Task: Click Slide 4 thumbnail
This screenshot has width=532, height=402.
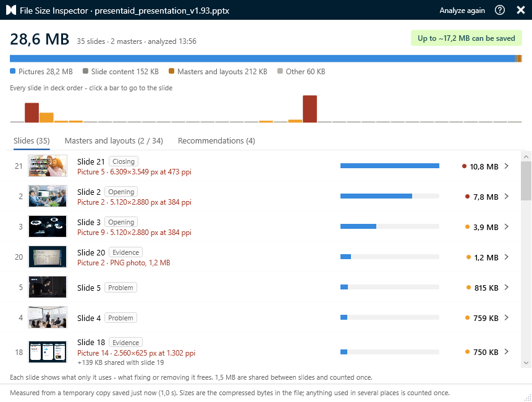Action: point(48,317)
